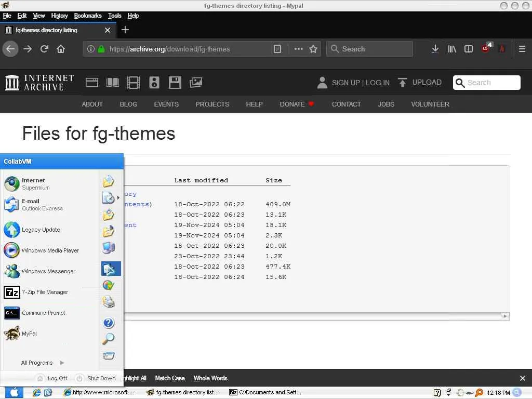Open Printers and Faxes icon in Start menu
Screen dimensions: 532x399
click(108, 302)
